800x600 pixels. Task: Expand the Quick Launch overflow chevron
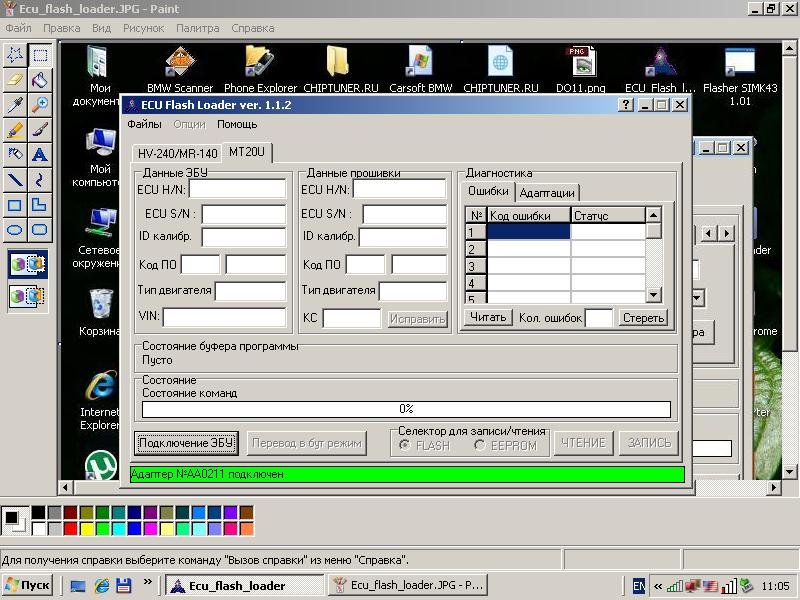coord(148,581)
